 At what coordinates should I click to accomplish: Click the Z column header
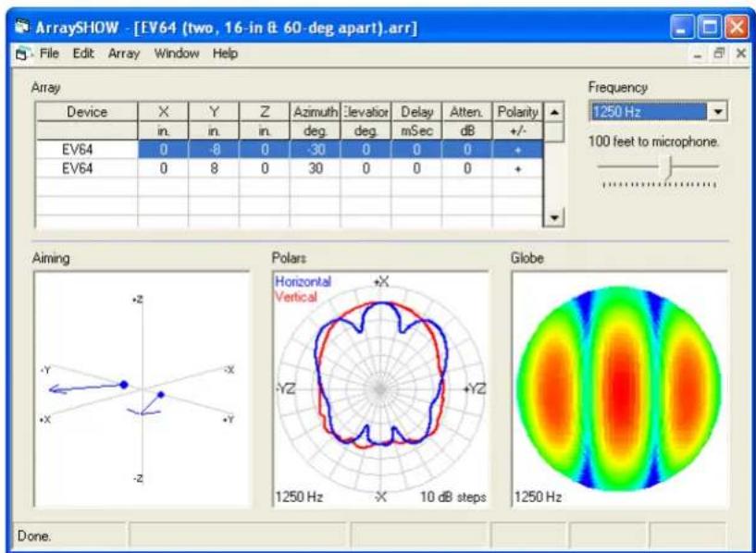click(265, 112)
